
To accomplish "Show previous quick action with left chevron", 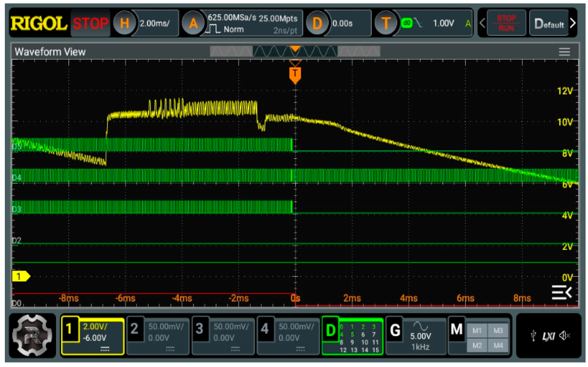I will click(x=482, y=23).
